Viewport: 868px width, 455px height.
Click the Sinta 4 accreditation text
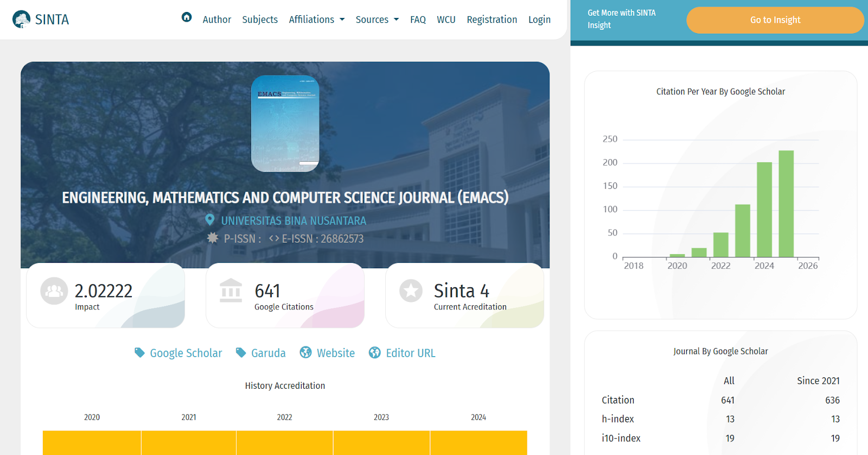point(462,291)
